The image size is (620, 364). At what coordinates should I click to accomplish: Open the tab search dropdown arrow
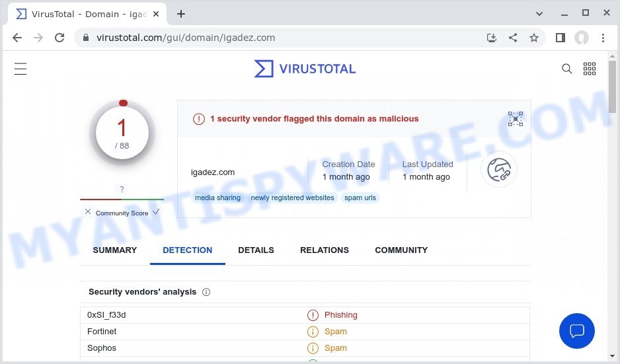(539, 14)
